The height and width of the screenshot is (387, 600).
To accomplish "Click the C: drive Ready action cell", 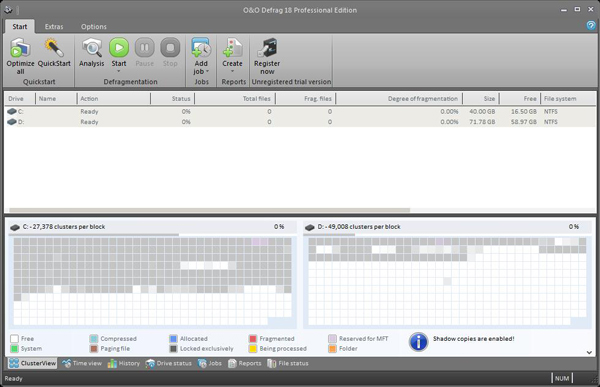I will pos(89,111).
